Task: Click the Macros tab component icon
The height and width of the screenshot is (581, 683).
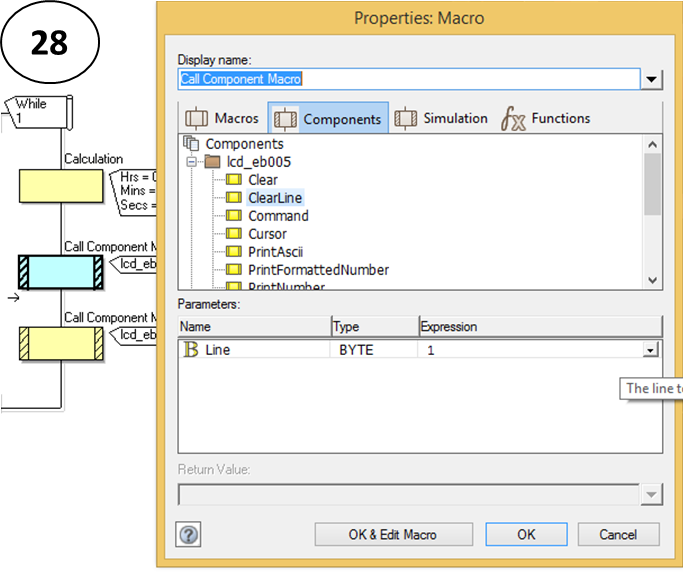Action: click(x=196, y=118)
